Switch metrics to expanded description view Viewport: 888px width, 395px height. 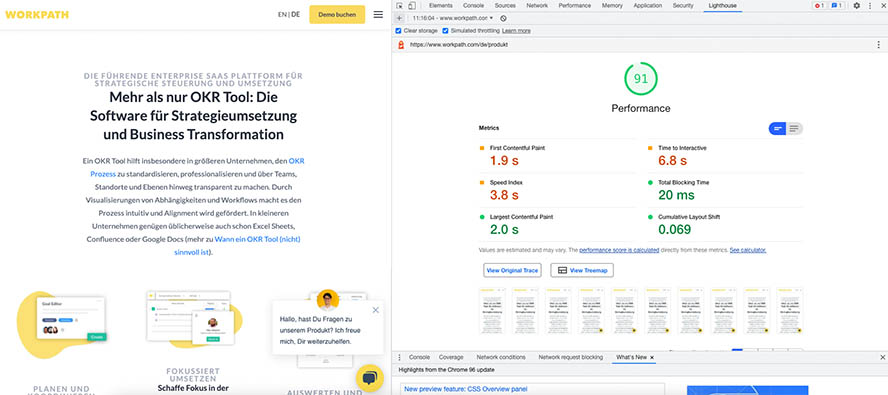[795, 129]
